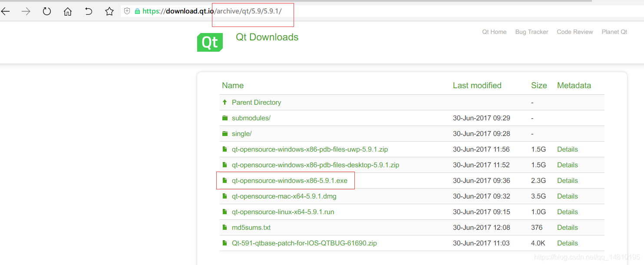This screenshot has height=265, width=644.
Task: Open Details for windows-x86 exe row
Action: click(x=568, y=181)
